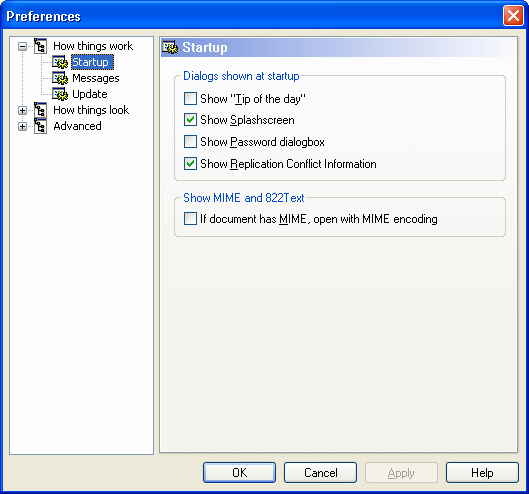
Task: Click the OK button
Action: (x=240, y=472)
